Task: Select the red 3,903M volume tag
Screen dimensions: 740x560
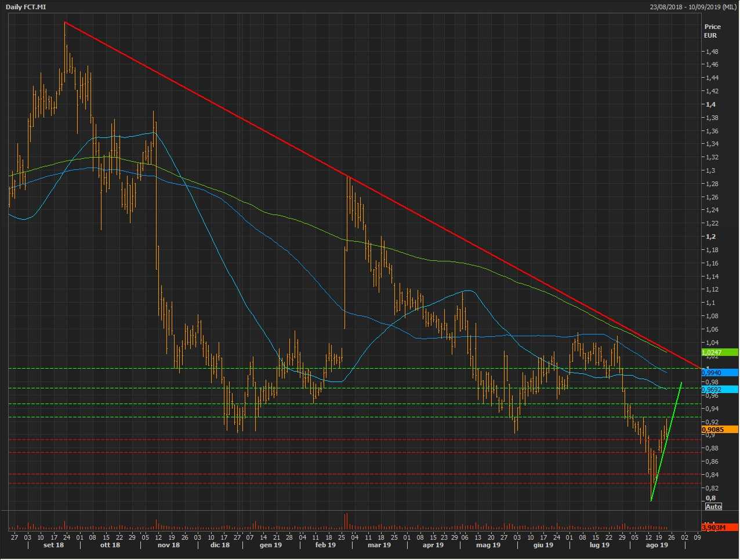Action: (720, 528)
